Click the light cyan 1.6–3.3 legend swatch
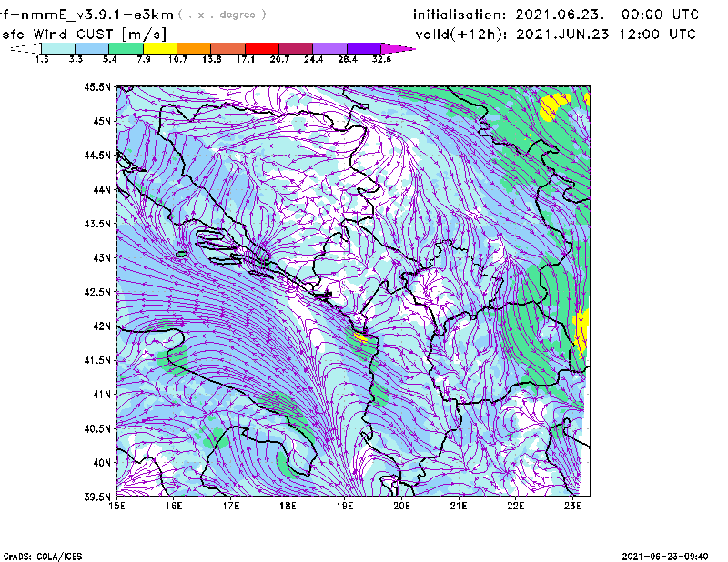The width and height of the screenshot is (728, 562). (58, 48)
